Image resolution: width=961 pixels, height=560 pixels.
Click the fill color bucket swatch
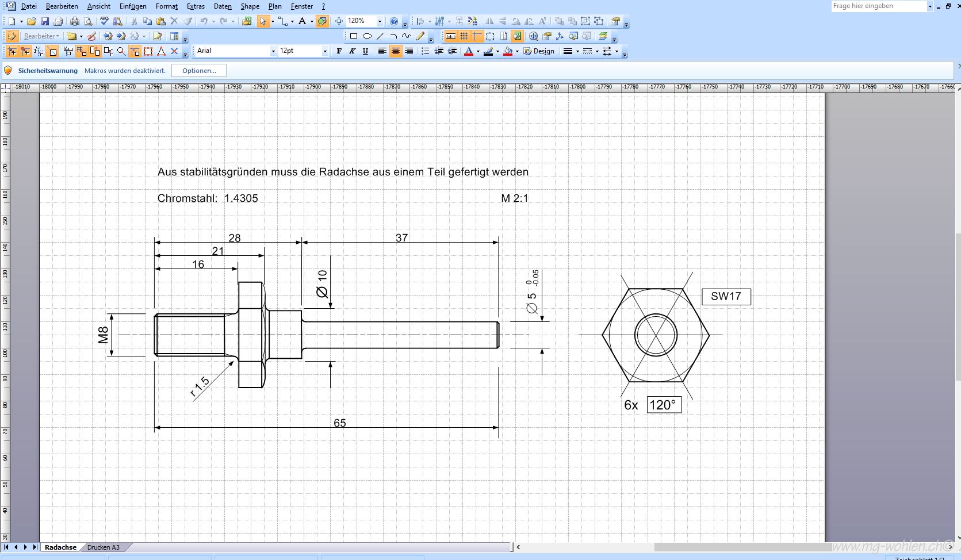point(508,51)
